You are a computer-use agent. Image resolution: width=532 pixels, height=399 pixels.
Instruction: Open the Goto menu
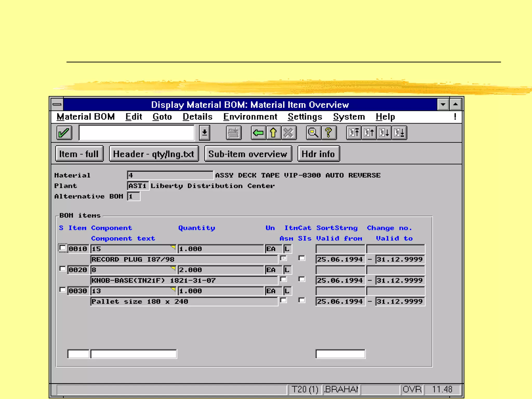click(162, 117)
